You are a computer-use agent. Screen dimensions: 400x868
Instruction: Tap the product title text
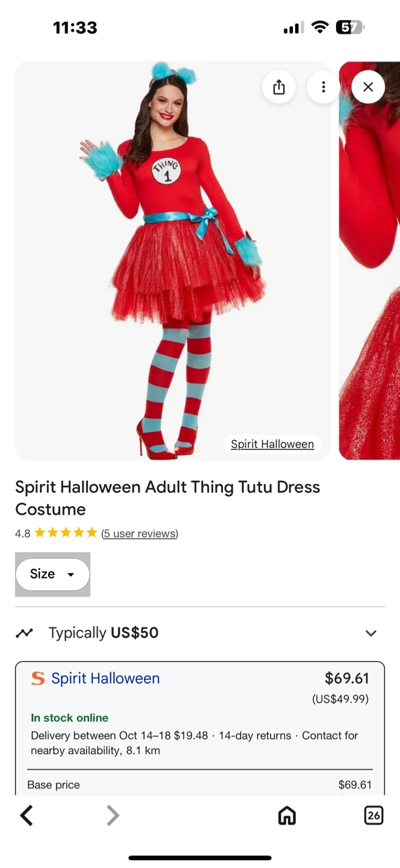[167, 498]
